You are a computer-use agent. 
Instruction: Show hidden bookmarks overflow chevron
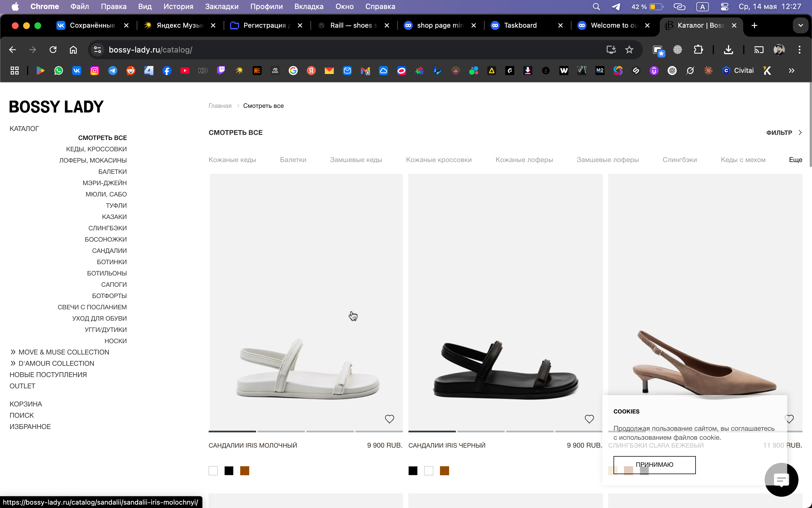(791, 71)
